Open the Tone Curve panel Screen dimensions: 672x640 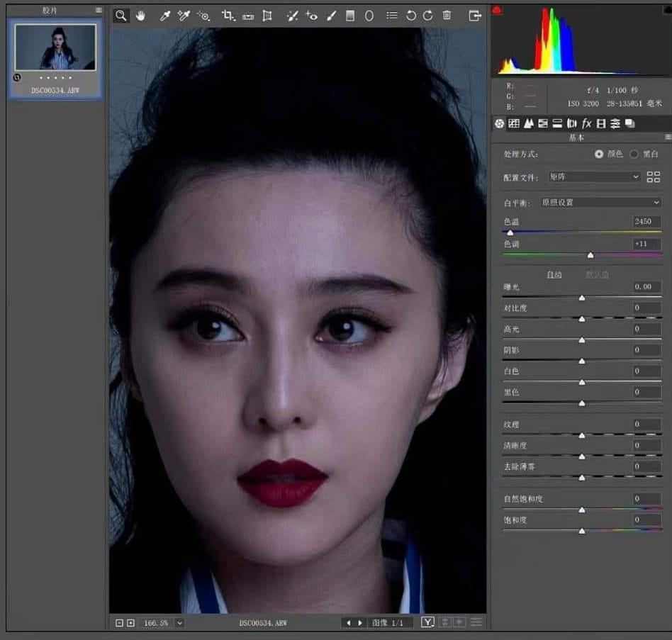tap(515, 123)
